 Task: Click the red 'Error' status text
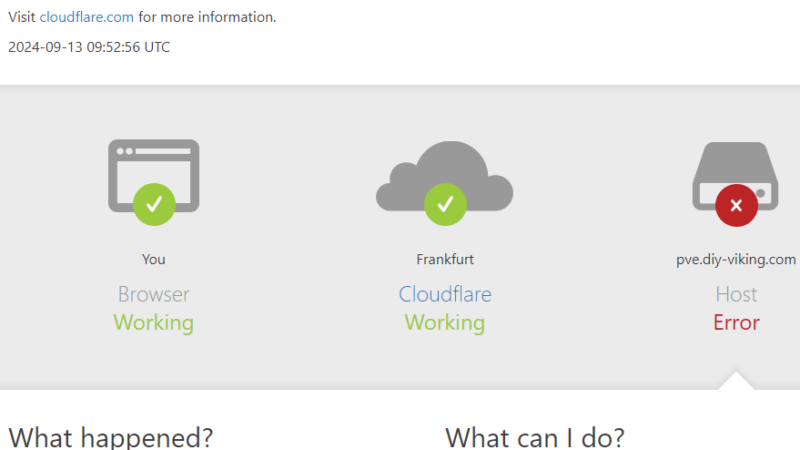(x=736, y=323)
